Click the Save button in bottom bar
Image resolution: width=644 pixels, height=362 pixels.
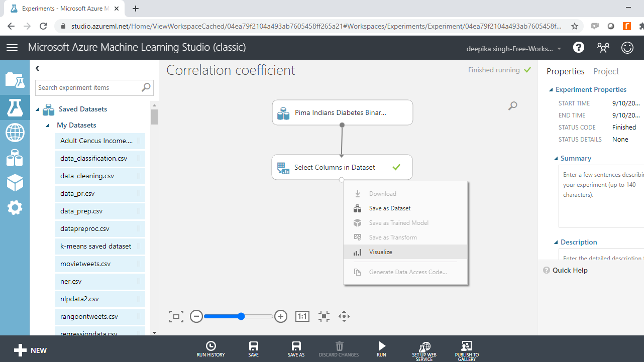[254, 349]
